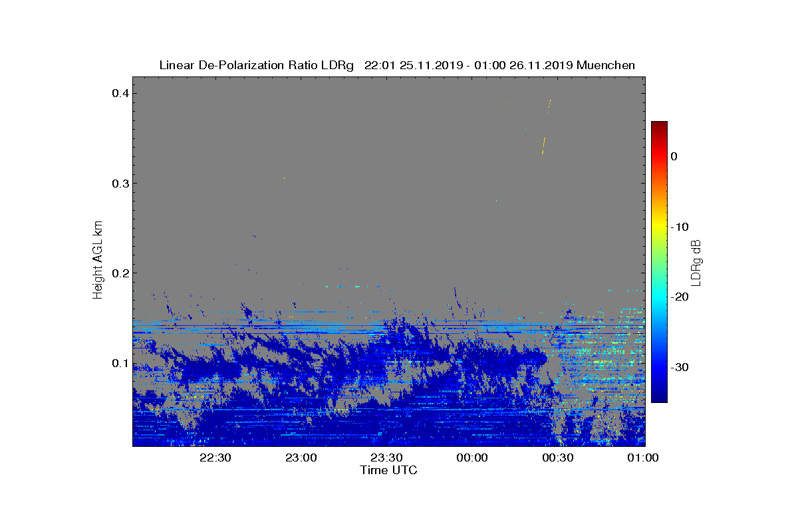Click the colorbar value 0
Image resolution: width=798 pixels, height=532 pixels.
click(674, 156)
